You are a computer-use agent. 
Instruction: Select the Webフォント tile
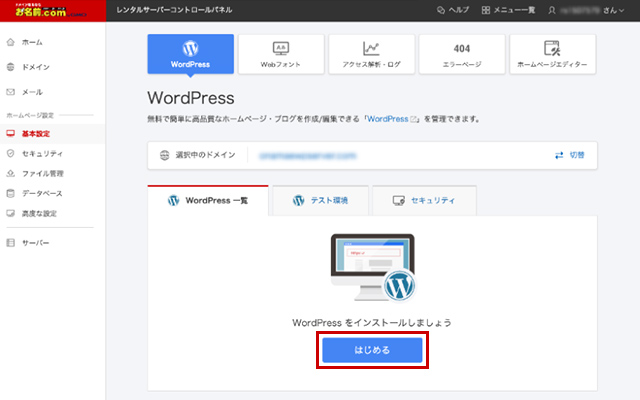[281, 54]
